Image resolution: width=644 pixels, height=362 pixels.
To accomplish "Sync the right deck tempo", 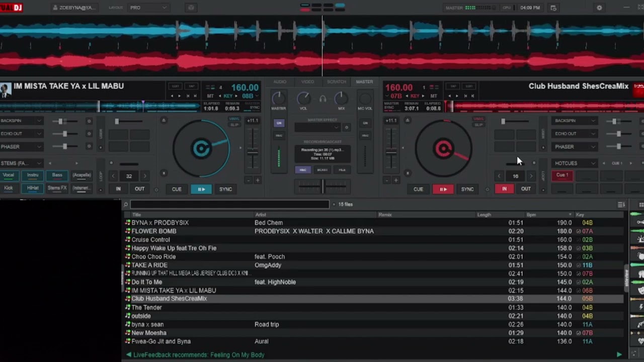I will point(467,189).
